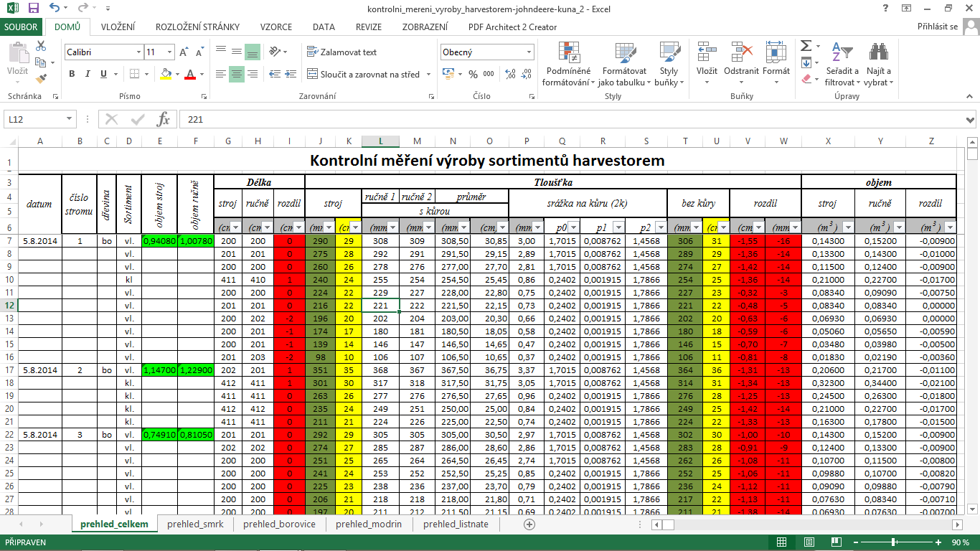Screen dimensions: 980x551
Task: Open the VZORCE ribbon tab
Action: coord(275,27)
